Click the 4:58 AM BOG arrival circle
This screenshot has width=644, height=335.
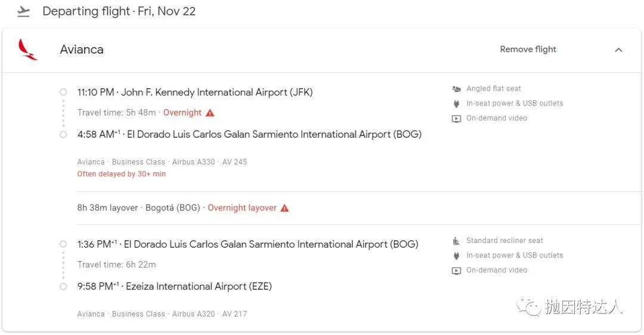click(x=63, y=134)
